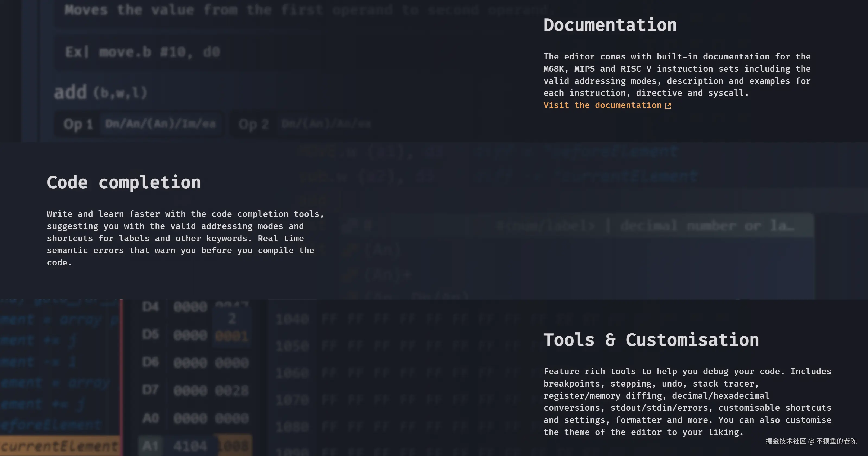
Task: Click the blurred Op 2 operand label
Action: coord(253,124)
